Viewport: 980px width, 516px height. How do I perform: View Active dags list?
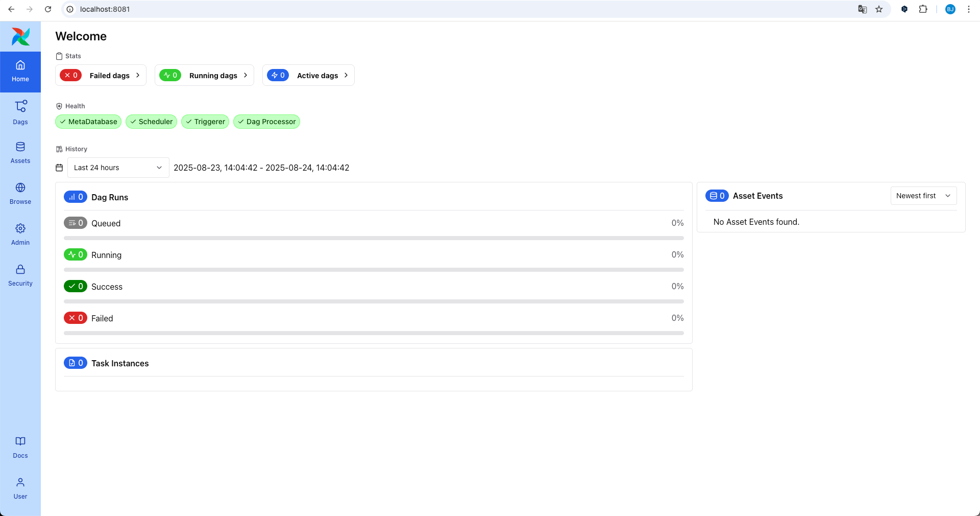pos(308,75)
